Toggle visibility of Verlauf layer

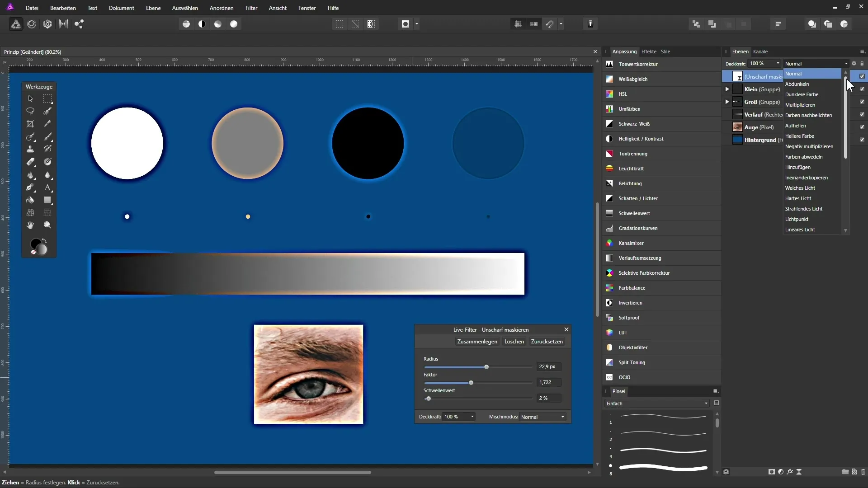[x=862, y=114]
